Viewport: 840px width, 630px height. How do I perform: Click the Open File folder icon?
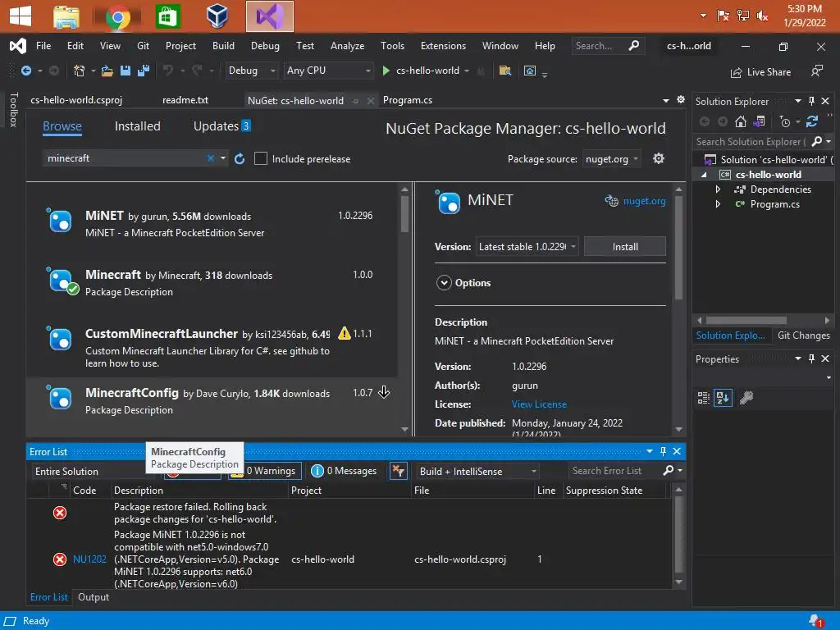pos(107,71)
